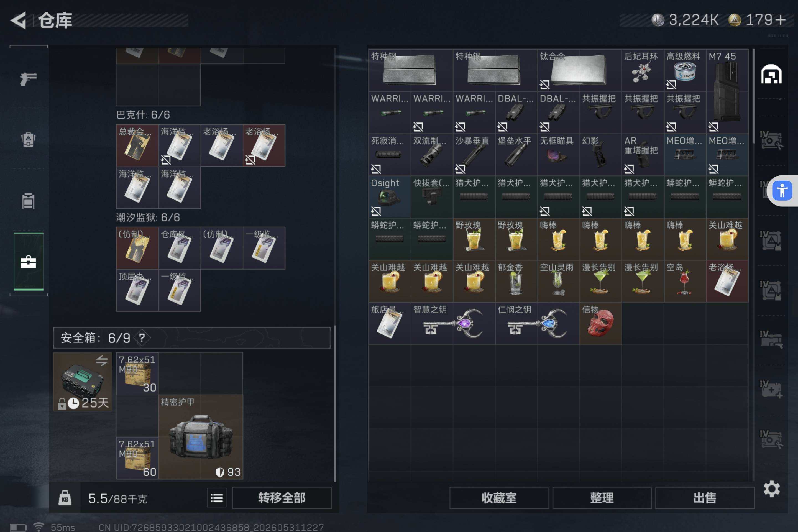Click the 转移全部 button

click(282, 498)
